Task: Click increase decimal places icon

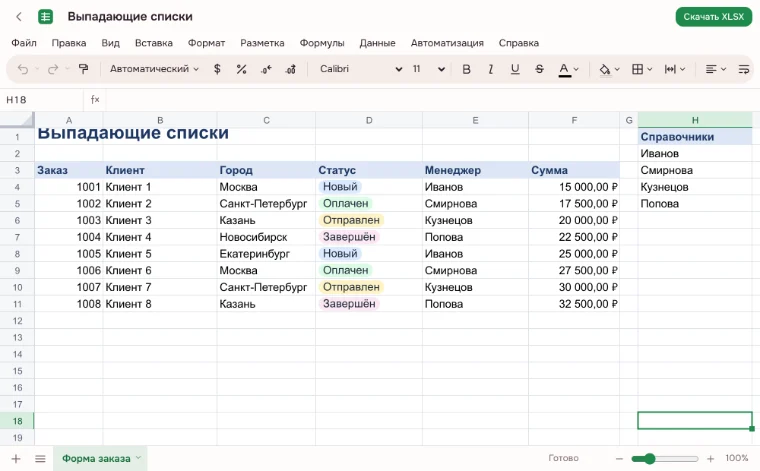Action: (x=290, y=69)
